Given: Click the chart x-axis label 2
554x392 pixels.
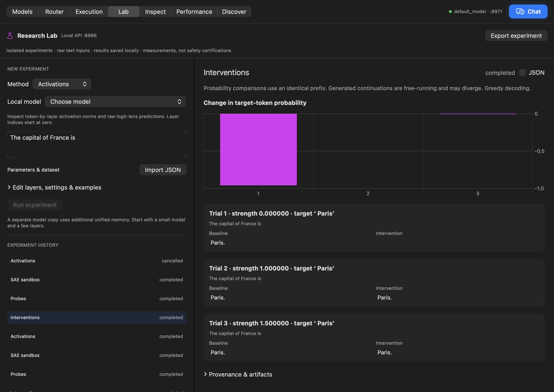Looking at the screenshot, I should click(x=368, y=193).
